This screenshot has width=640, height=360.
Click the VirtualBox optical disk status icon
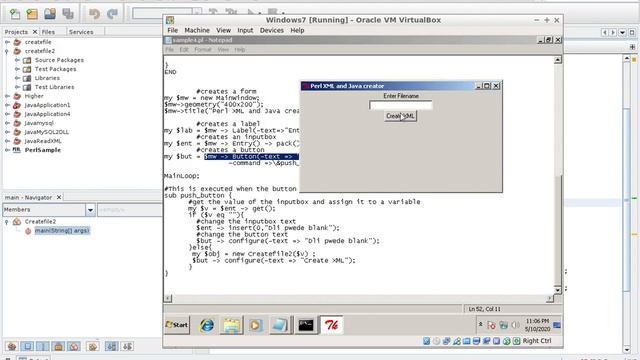pyautogui.click(x=436, y=341)
